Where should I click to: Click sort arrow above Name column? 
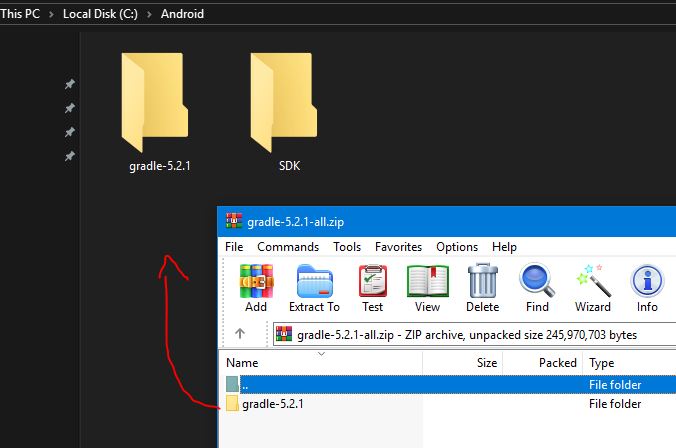pyautogui.click(x=321, y=354)
